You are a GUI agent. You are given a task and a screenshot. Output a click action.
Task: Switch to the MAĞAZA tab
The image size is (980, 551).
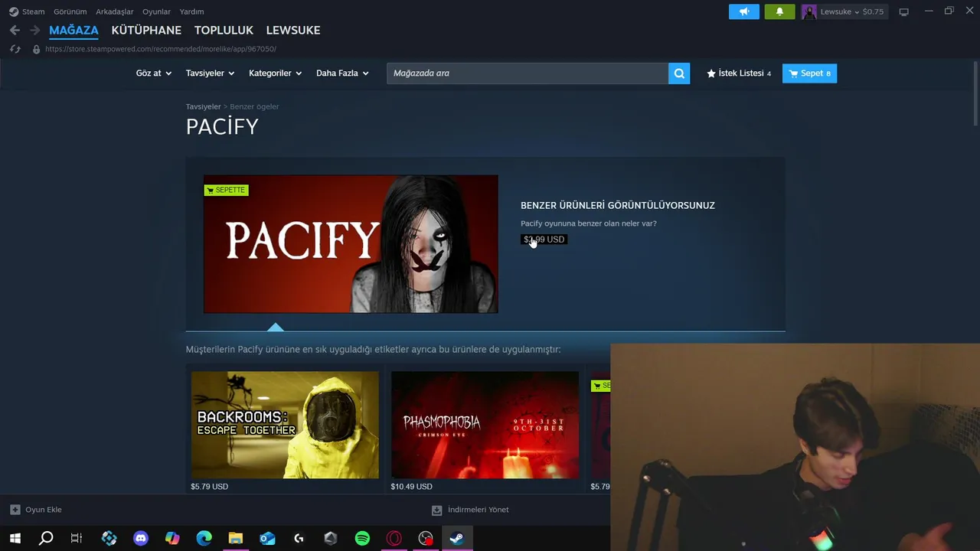coord(73,30)
